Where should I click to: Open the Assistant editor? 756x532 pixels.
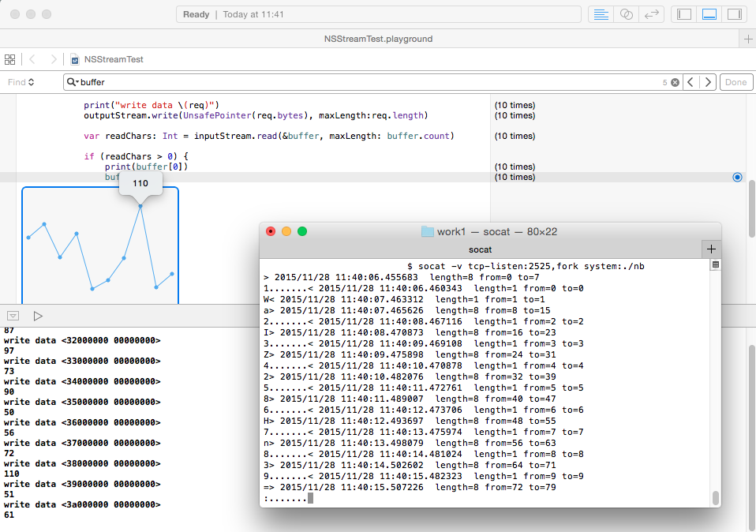(x=626, y=14)
